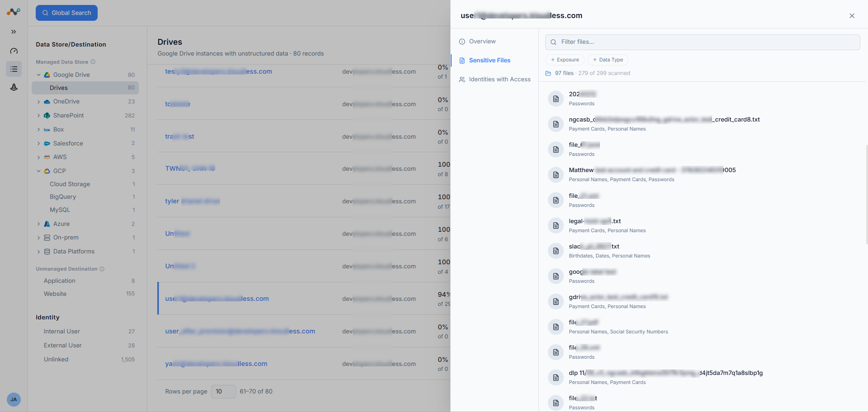Click the On-prem server icon
Image resolution: width=868 pixels, height=412 pixels.
(x=47, y=238)
